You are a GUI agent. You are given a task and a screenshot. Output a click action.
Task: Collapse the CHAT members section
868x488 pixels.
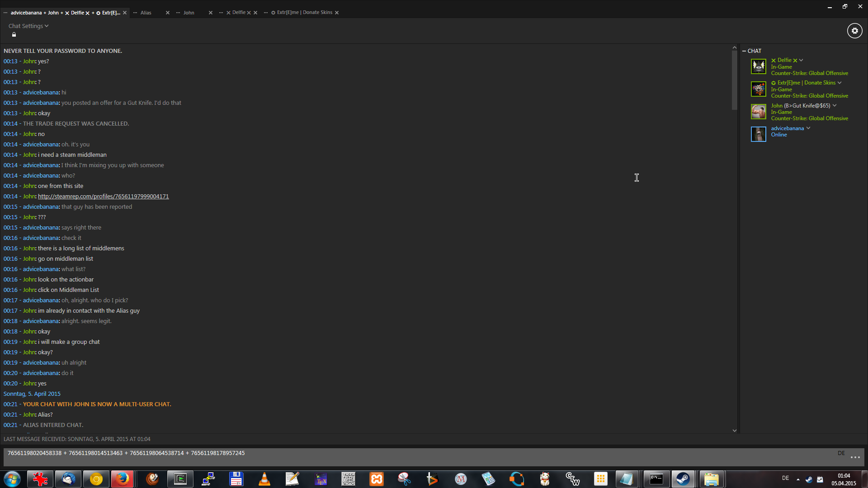[744, 51]
